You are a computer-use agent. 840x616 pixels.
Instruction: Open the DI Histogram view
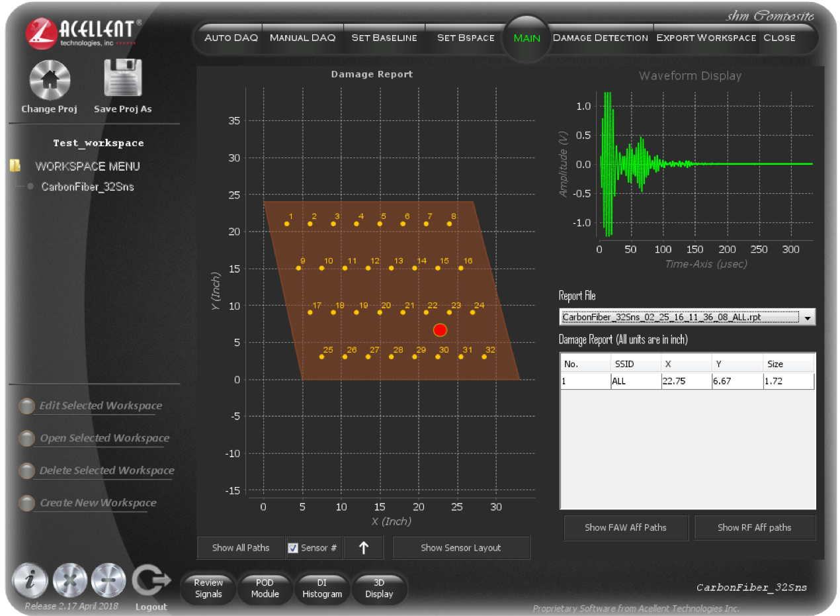pos(322,588)
